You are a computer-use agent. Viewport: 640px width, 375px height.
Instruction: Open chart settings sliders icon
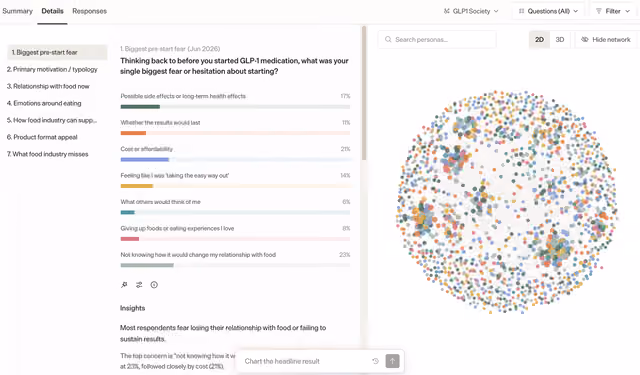(139, 285)
